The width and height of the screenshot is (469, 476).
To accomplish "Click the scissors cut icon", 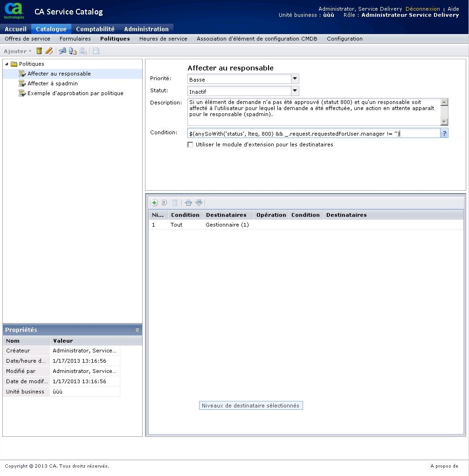I will point(62,51).
